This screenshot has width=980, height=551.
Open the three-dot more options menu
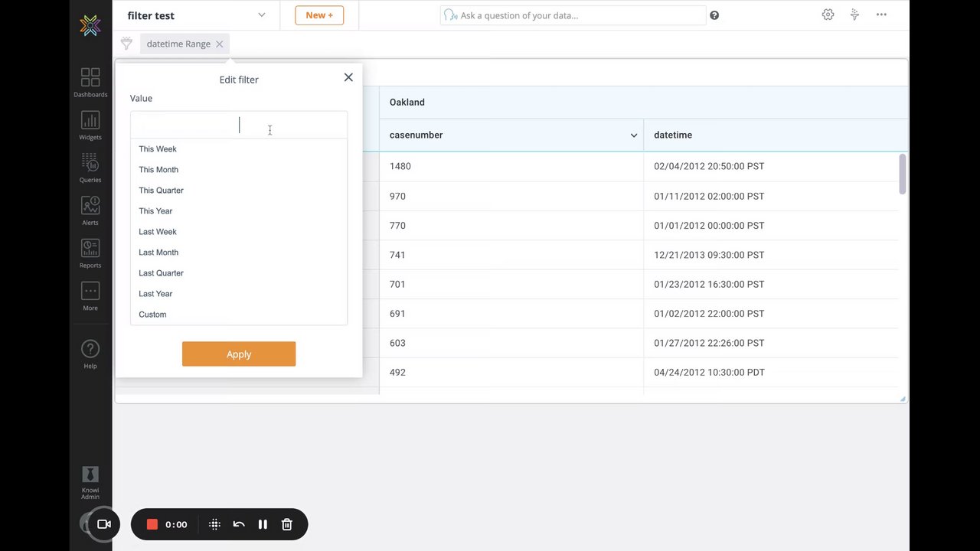click(881, 15)
